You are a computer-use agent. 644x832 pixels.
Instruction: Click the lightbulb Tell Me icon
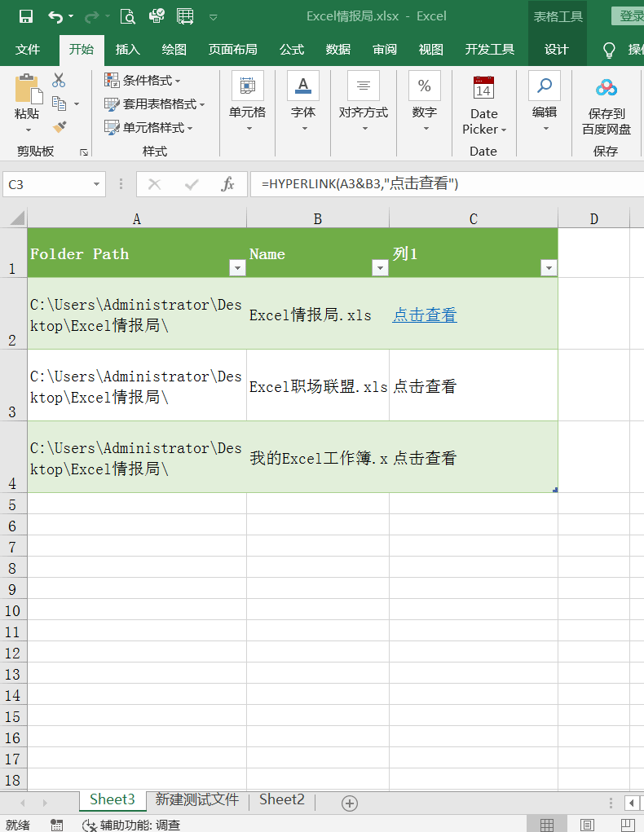tap(609, 50)
